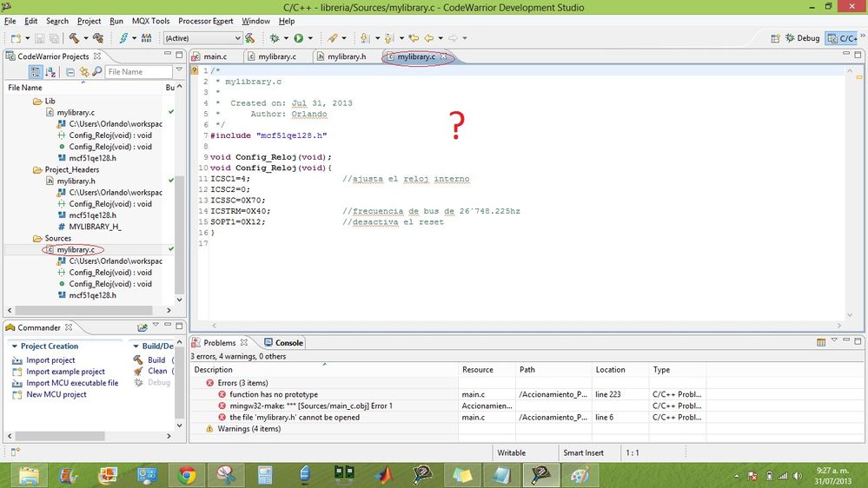Click the Problems view columns icon
Viewport: 868px width, 488px height.
(821, 342)
